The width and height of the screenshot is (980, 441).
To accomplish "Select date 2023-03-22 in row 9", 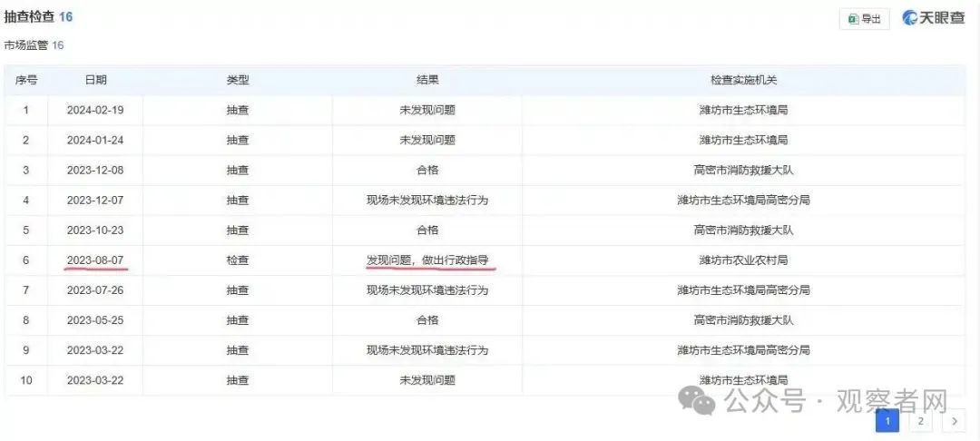I will (x=95, y=349).
